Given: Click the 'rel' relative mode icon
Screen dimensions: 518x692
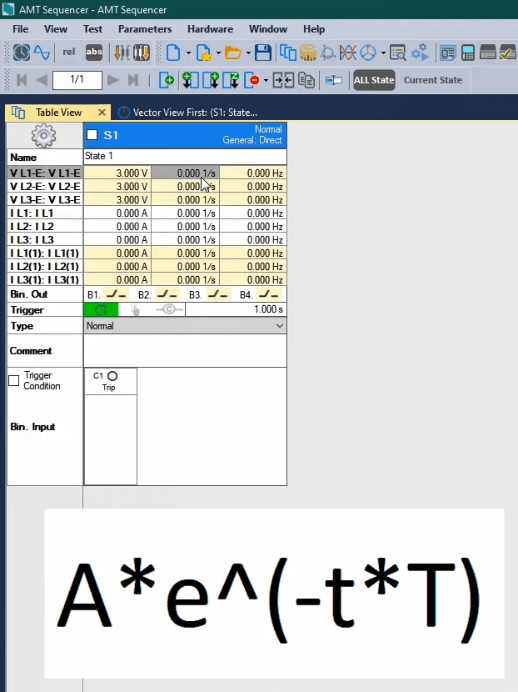Looking at the screenshot, I should coord(69,52).
